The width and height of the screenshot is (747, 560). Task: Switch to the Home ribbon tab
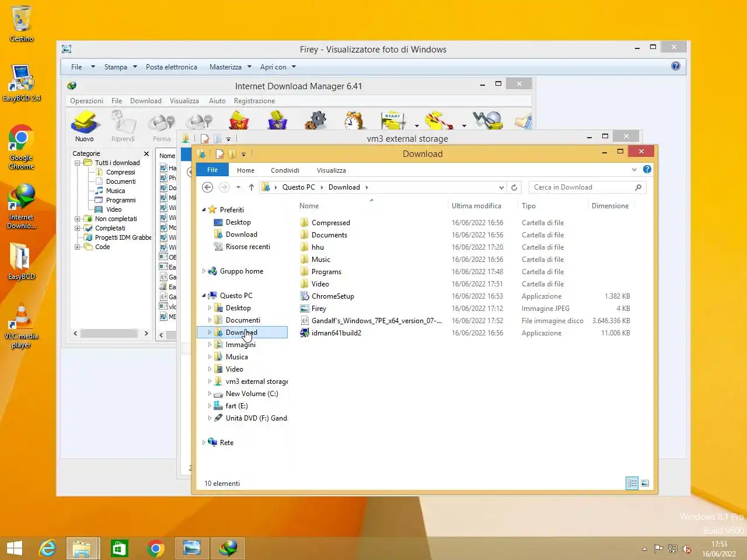(x=246, y=170)
